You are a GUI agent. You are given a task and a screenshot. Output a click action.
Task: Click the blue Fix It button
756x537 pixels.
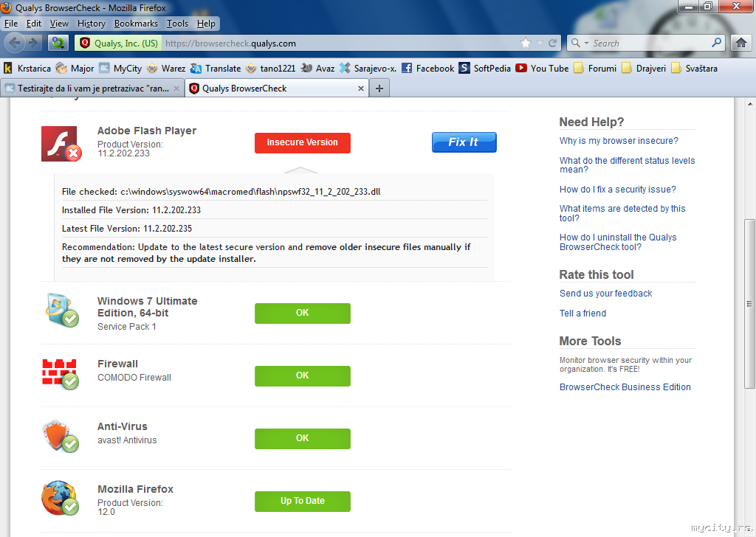[x=464, y=142]
